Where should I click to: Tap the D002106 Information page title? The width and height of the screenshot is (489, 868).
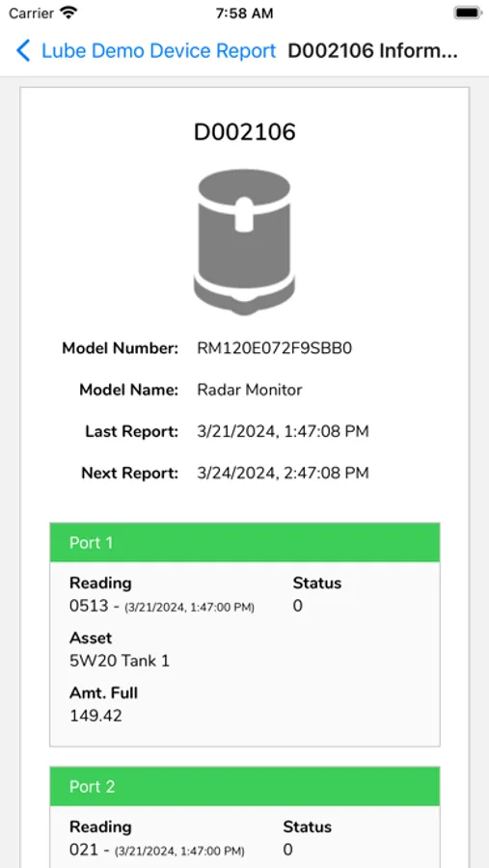click(x=372, y=51)
